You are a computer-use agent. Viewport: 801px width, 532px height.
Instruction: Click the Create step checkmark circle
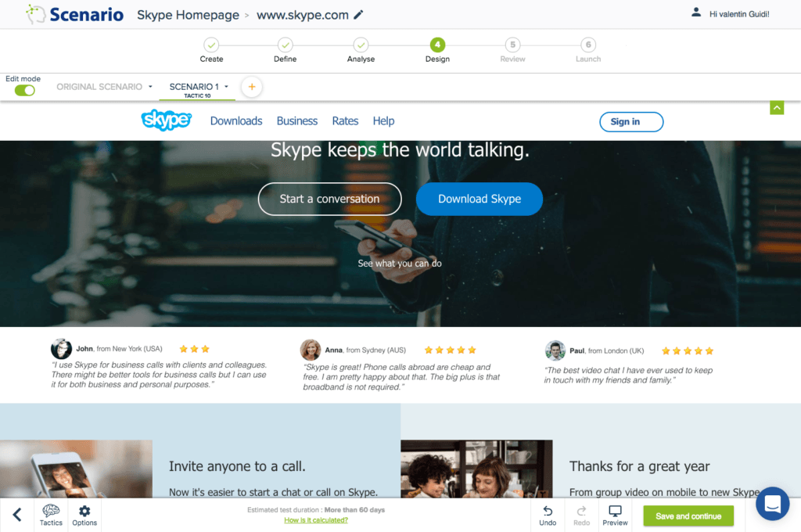click(x=211, y=45)
